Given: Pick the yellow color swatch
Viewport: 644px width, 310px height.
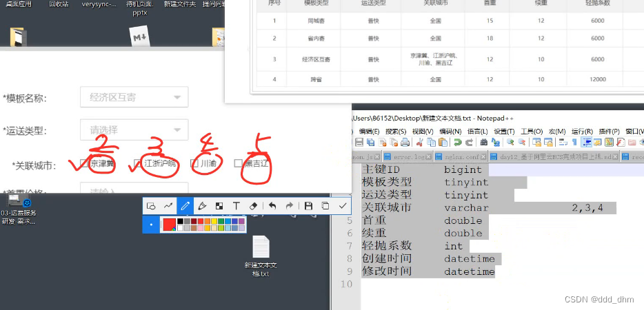Looking at the screenshot, I should [214, 221].
